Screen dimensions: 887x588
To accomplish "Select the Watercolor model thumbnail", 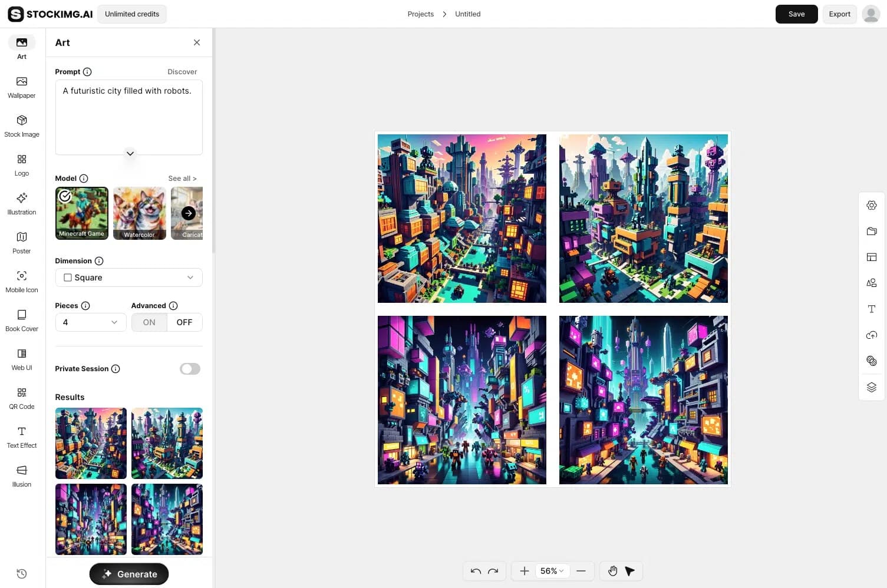I will [139, 213].
